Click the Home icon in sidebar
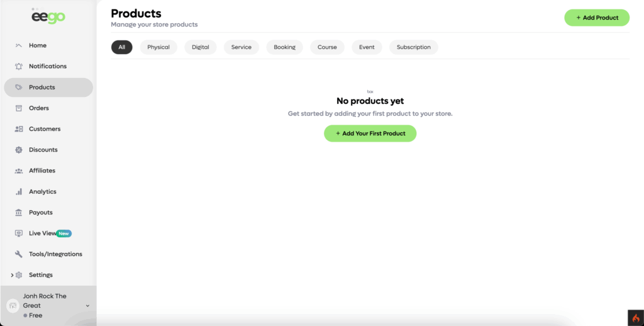The height and width of the screenshot is (326, 644). point(19,45)
